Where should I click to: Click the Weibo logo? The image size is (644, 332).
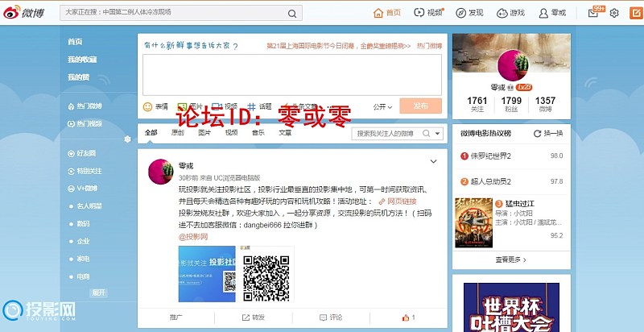23,13
